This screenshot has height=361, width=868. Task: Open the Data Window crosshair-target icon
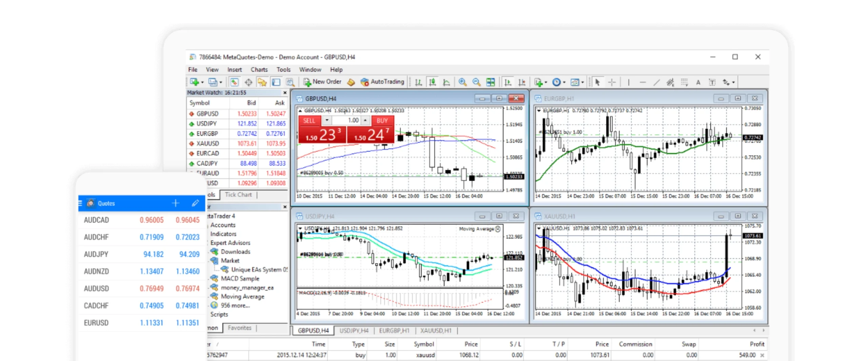pyautogui.click(x=249, y=82)
